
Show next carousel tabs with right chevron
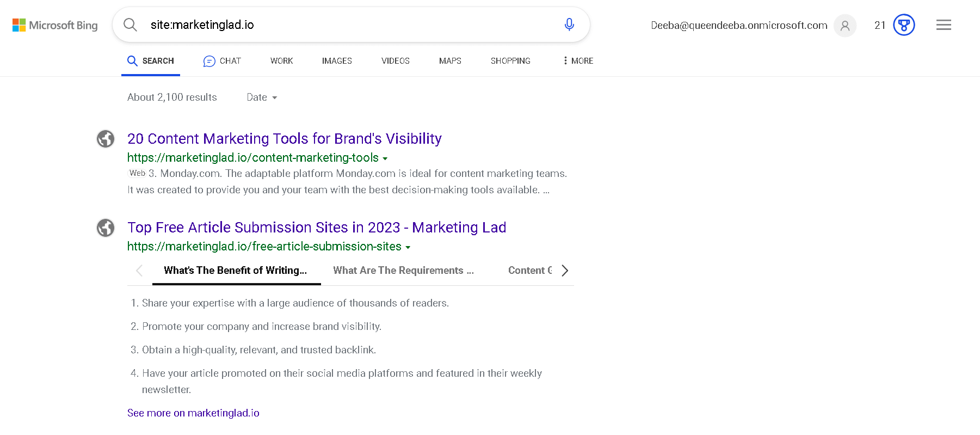pos(565,271)
